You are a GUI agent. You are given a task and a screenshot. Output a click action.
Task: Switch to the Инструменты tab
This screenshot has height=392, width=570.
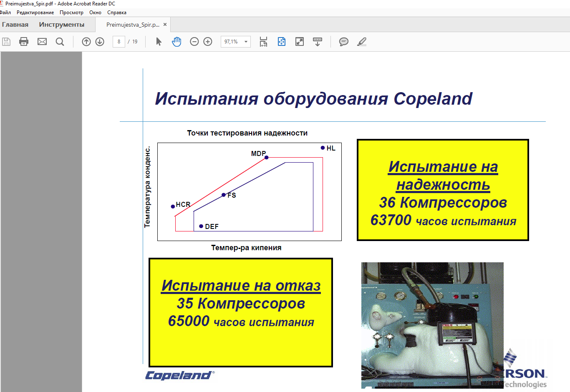(x=62, y=25)
